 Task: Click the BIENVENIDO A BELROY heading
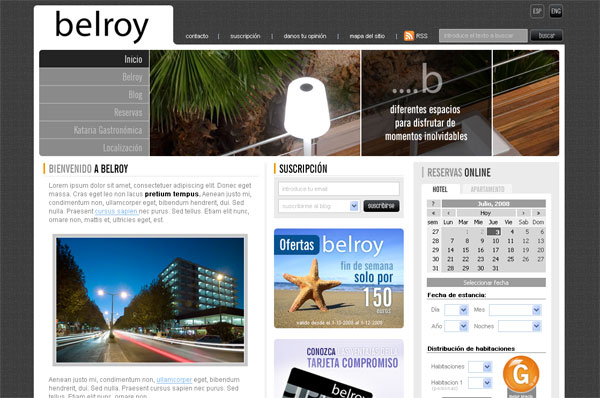(x=88, y=169)
